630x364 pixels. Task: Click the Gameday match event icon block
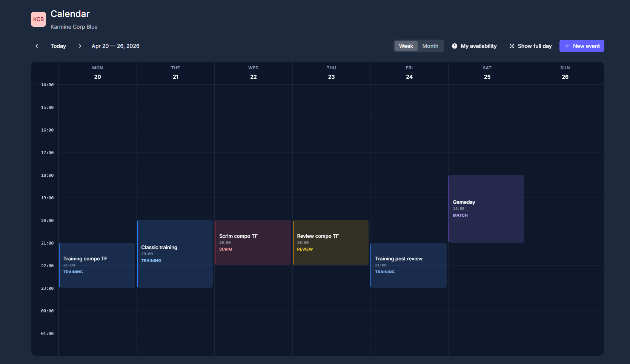486,208
